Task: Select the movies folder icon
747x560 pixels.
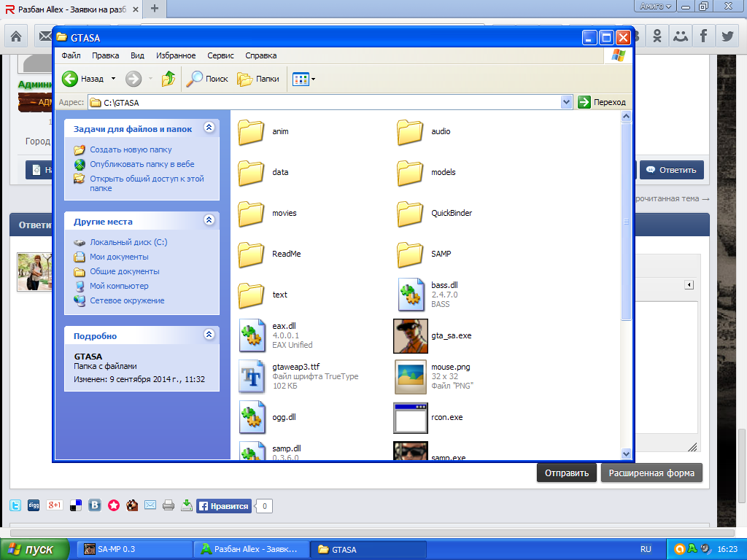Action: pyautogui.click(x=251, y=214)
